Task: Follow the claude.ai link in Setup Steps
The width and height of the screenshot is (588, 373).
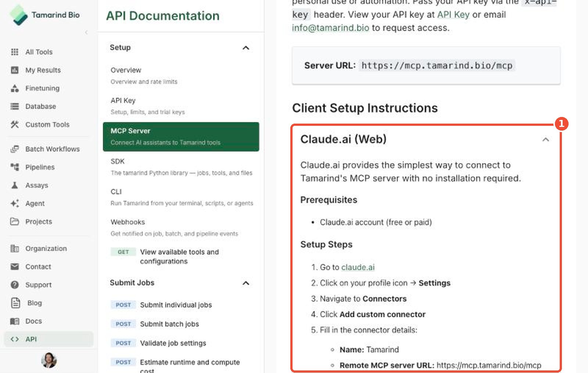Action: (x=358, y=267)
